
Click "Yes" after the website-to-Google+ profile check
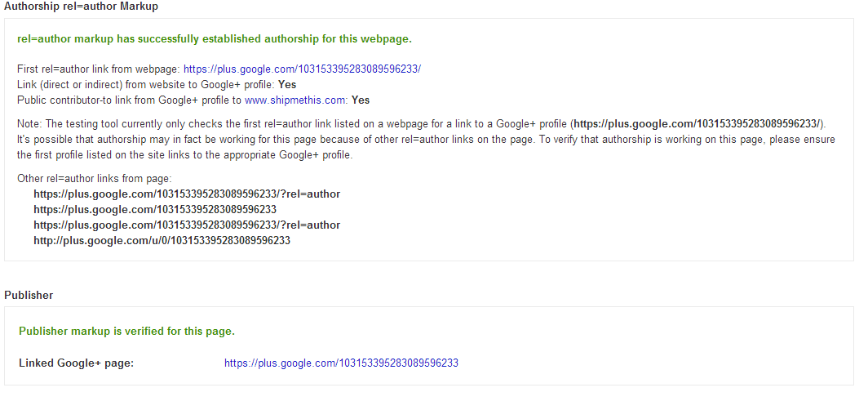click(287, 85)
